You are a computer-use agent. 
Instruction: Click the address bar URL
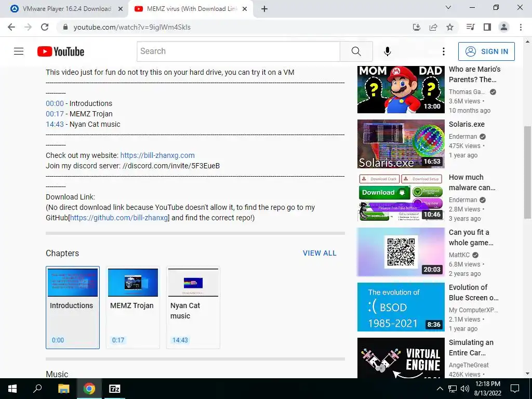pos(132,27)
